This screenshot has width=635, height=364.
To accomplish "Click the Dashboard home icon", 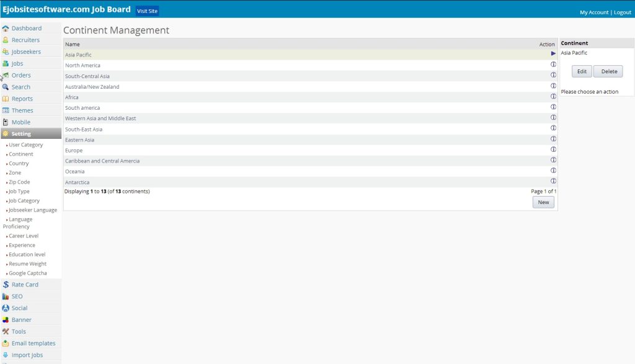I will point(5,29).
